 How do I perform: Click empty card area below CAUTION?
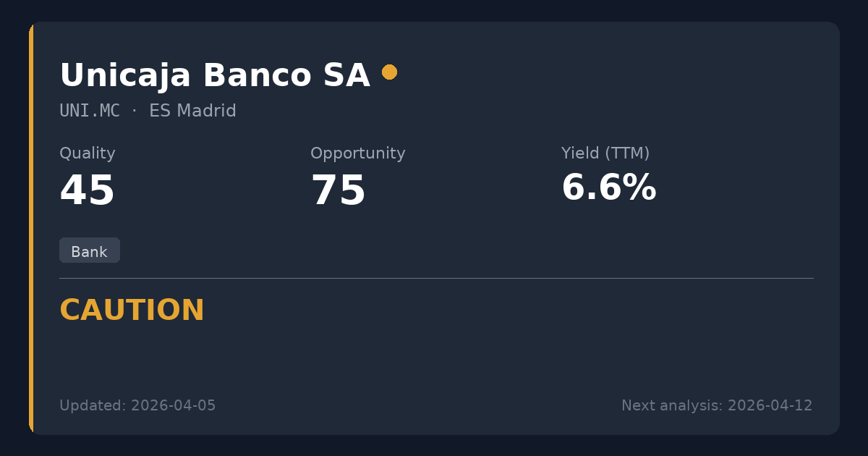(434, 358)
